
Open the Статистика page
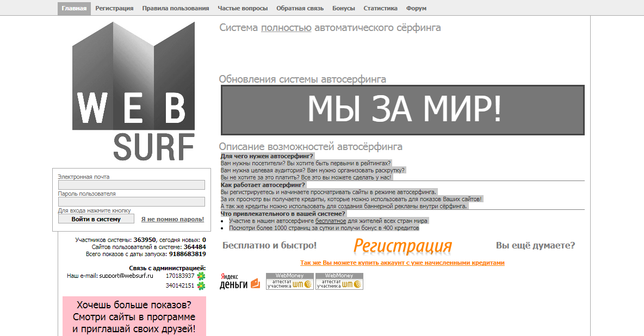click(380, 9)
